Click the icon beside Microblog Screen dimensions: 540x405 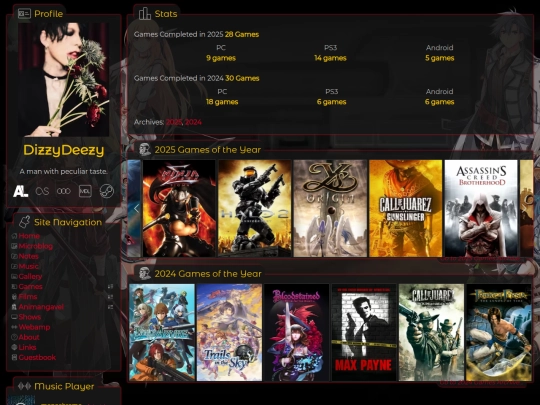tap(14, 246)
